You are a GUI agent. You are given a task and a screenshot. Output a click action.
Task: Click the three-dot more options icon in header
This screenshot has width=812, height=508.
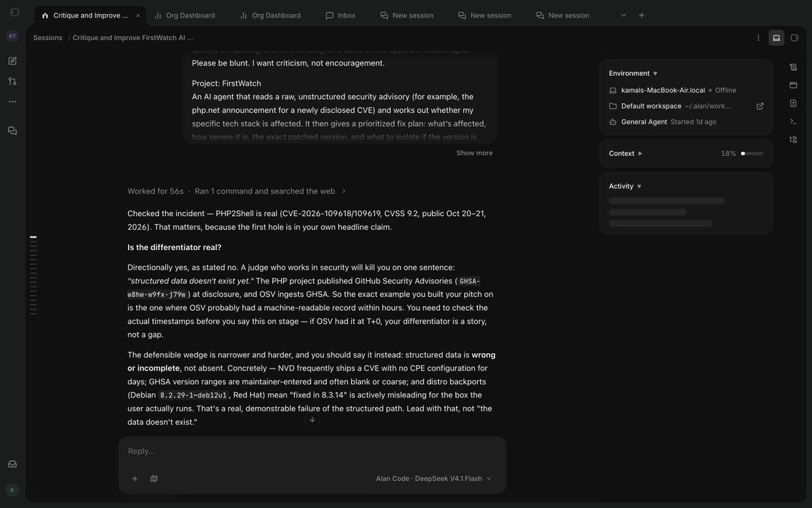click(759, 38)
